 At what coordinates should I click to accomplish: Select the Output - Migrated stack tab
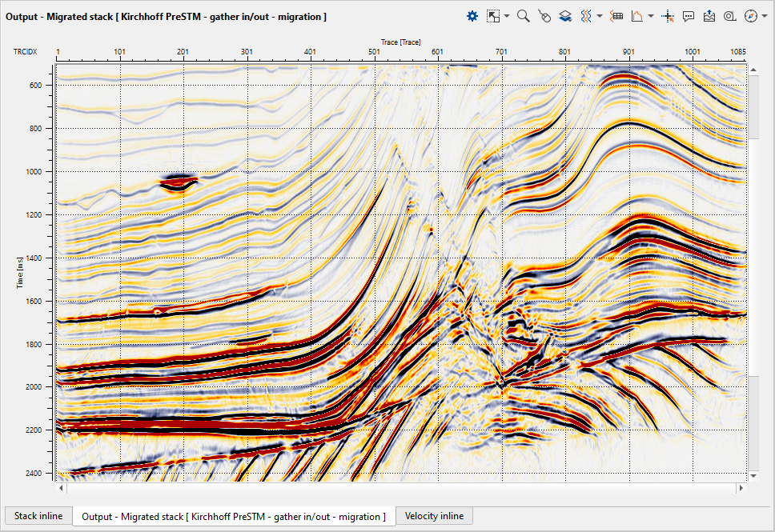coord(233,517)
